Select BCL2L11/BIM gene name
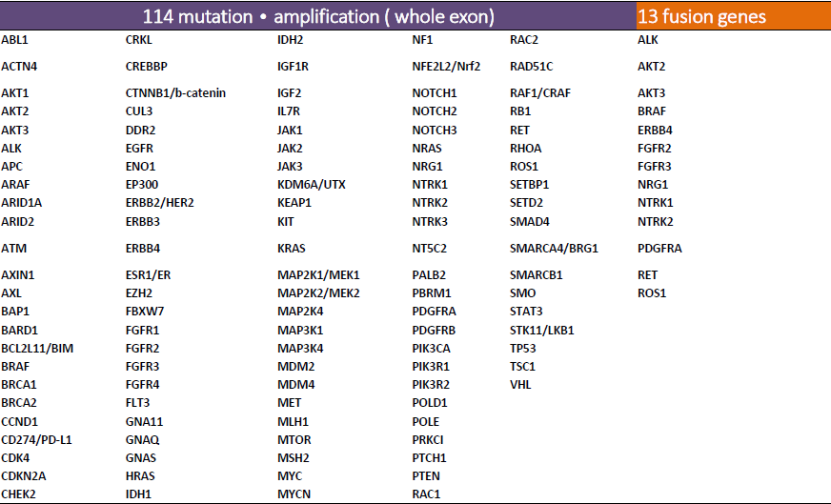The width and height of the screenshot is (831, 504). click(37, 349)
